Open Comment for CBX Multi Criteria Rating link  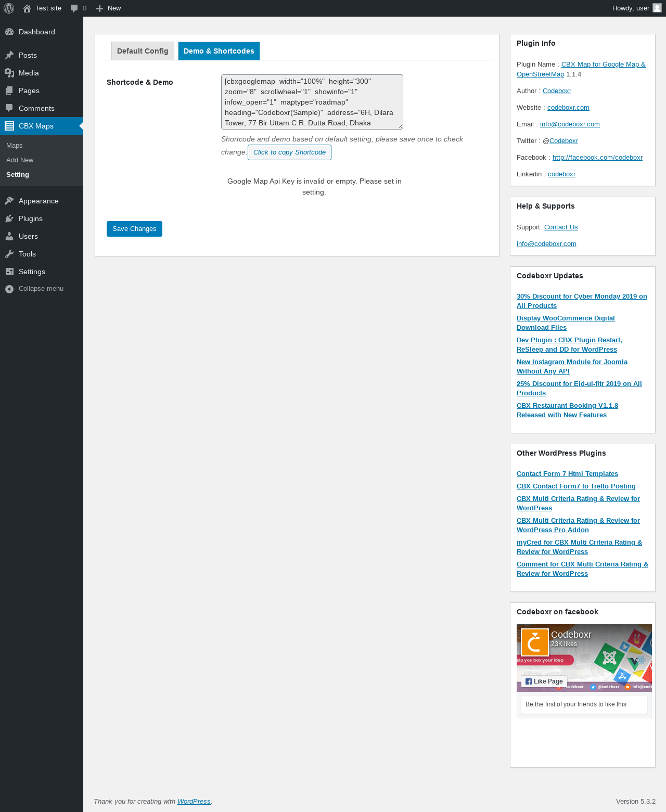coord(582,569)
